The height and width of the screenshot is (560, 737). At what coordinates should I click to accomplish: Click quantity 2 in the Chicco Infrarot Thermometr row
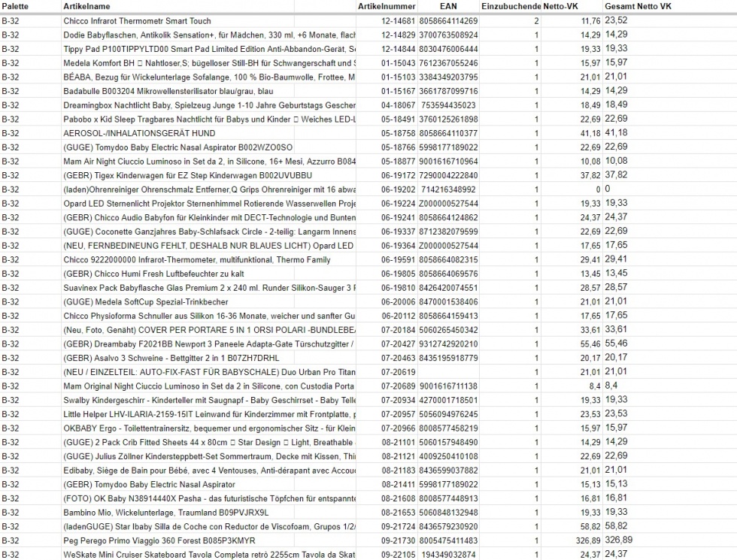tap(536, 21)
